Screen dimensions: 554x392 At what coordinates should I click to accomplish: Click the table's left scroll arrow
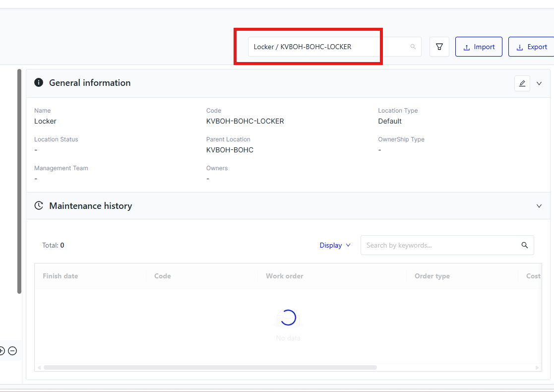[x=39, y=368]
